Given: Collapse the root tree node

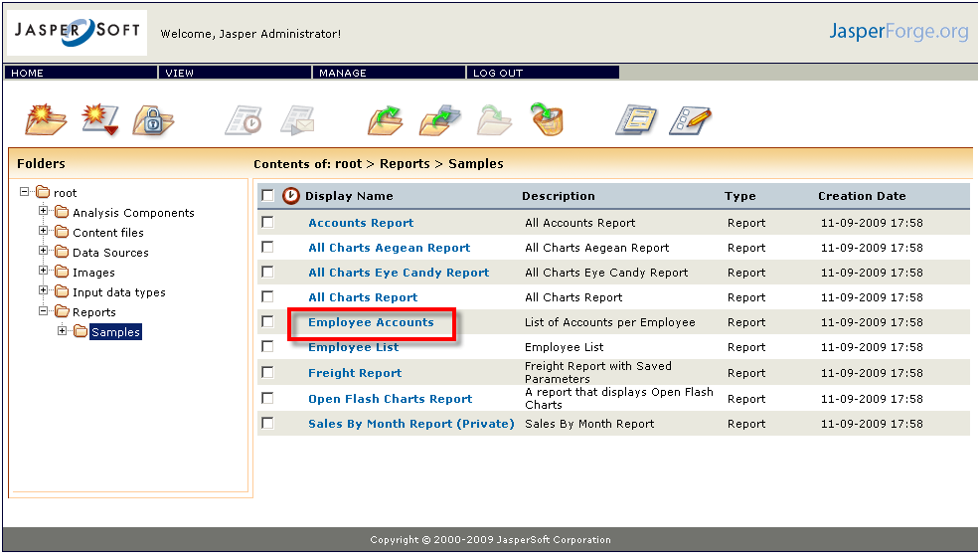Looking at the screenshot, I should coord(25,191).
